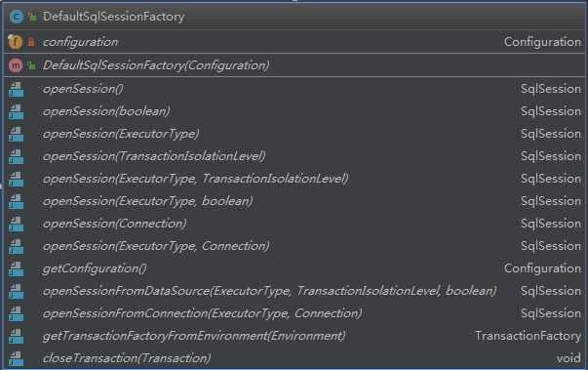Select the DefaultSqlSessionFactory class name
Screen dimensions: 588x370
click(x=114, y=17)
